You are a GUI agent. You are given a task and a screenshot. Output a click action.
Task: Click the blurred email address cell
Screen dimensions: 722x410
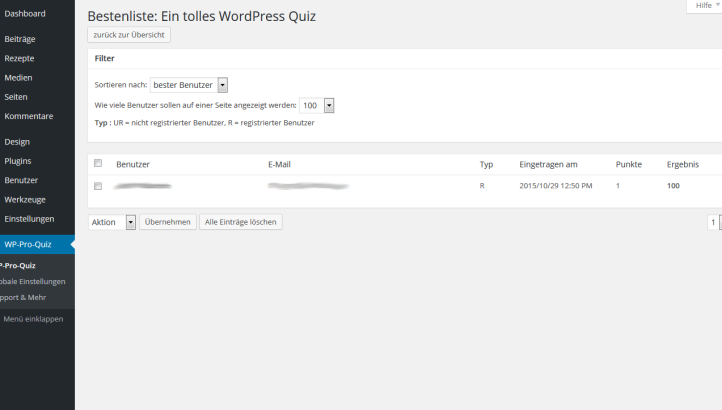tap(308, 186)
